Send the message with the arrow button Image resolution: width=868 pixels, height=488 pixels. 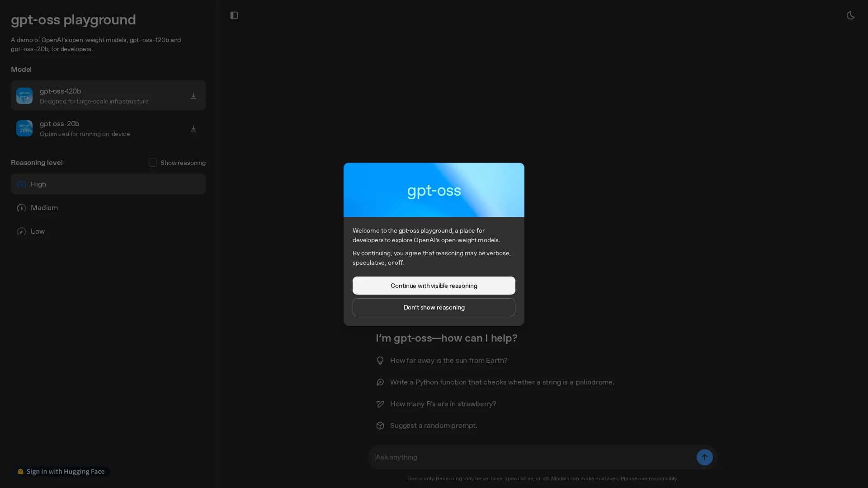pyautogui.click(x=704, y=457)
